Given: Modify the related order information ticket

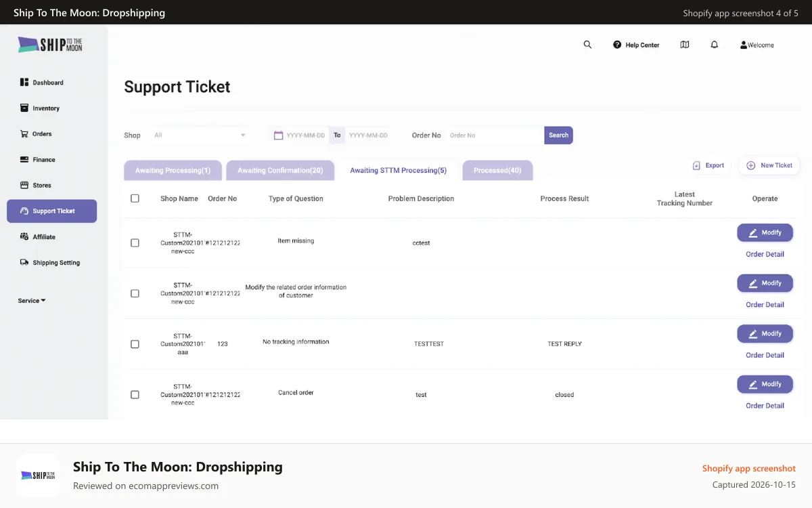Looking at the screenshot, I should coord(765,283).
